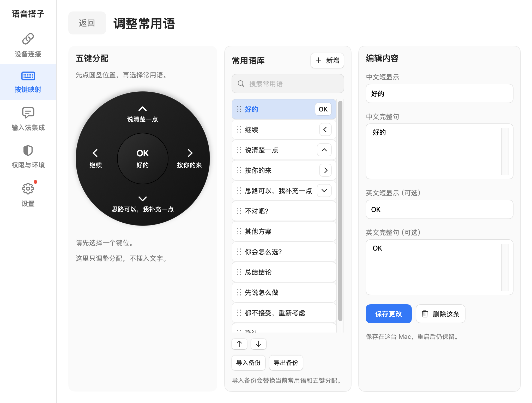Move selected phrase down with arrow button
The image size is (532, 403).
259,344
